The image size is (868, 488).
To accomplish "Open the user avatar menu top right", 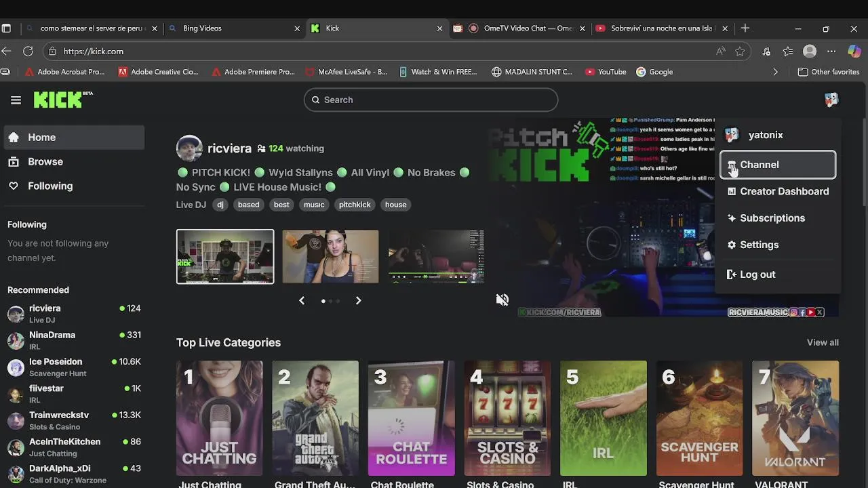I will point(831,100).
